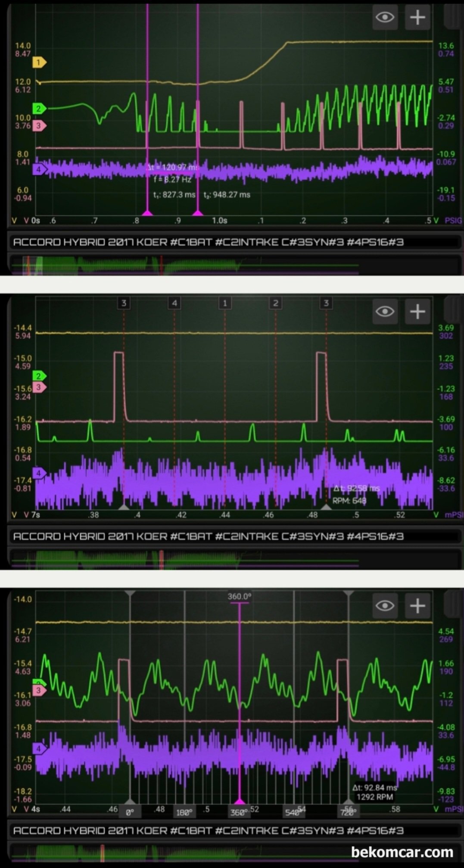
Task: Click the capture title in the bottom panel
Action: pyautogui.click(x=209, y=831)
